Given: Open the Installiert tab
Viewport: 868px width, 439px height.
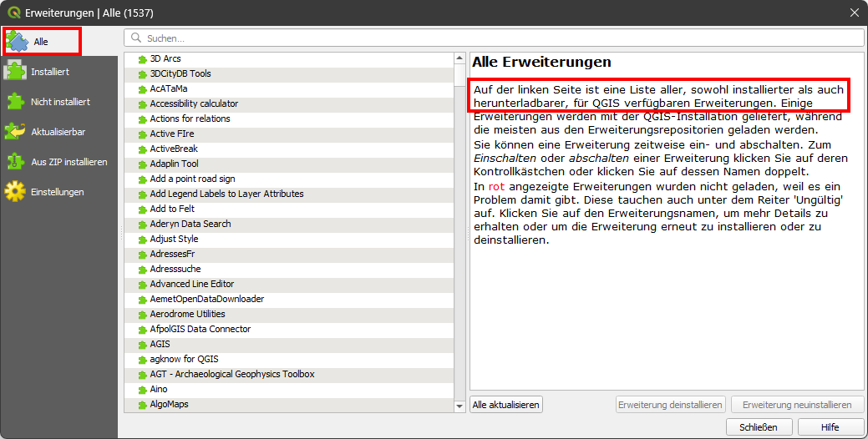Looking at the screenshot, I should tap(58, 72).
